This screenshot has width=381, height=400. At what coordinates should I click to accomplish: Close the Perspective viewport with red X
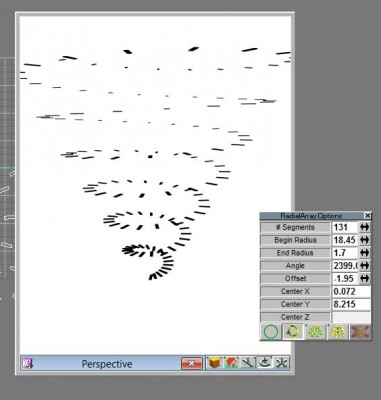coord(192,363)
